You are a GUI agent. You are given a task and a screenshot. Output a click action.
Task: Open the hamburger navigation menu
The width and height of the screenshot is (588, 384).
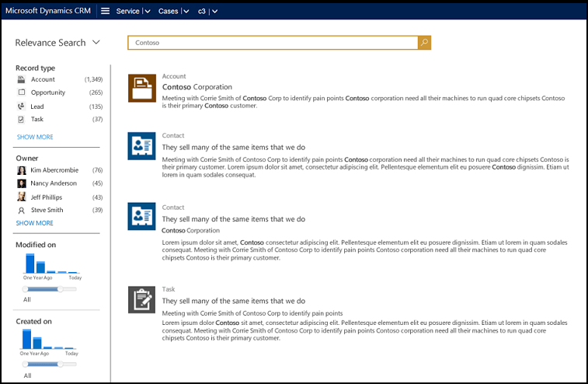click(x=105, y=11)
